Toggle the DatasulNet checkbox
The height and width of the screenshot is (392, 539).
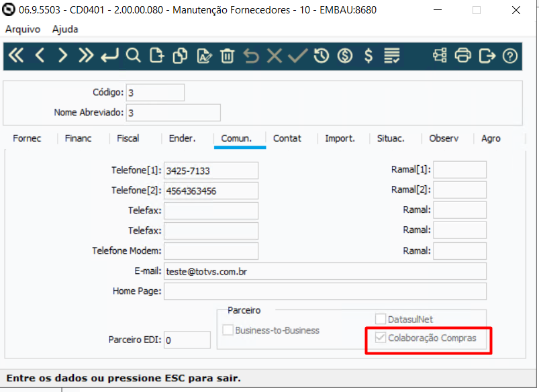point(380,319)
